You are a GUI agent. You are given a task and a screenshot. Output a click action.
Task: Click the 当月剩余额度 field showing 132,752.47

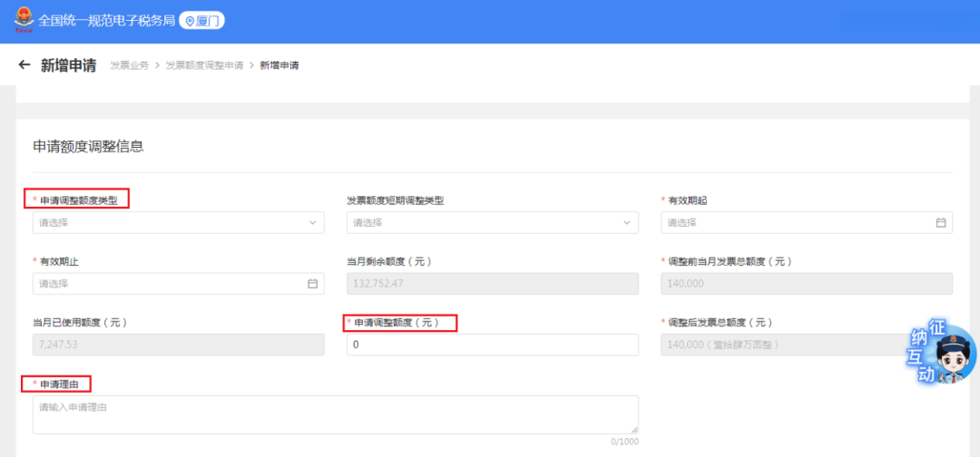492,284
